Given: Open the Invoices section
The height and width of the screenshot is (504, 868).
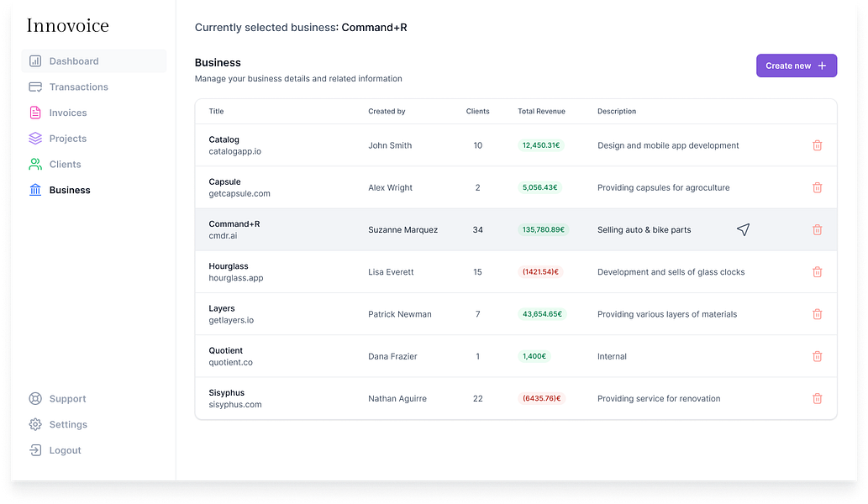Looking at the screenshot, I should 67,113.
